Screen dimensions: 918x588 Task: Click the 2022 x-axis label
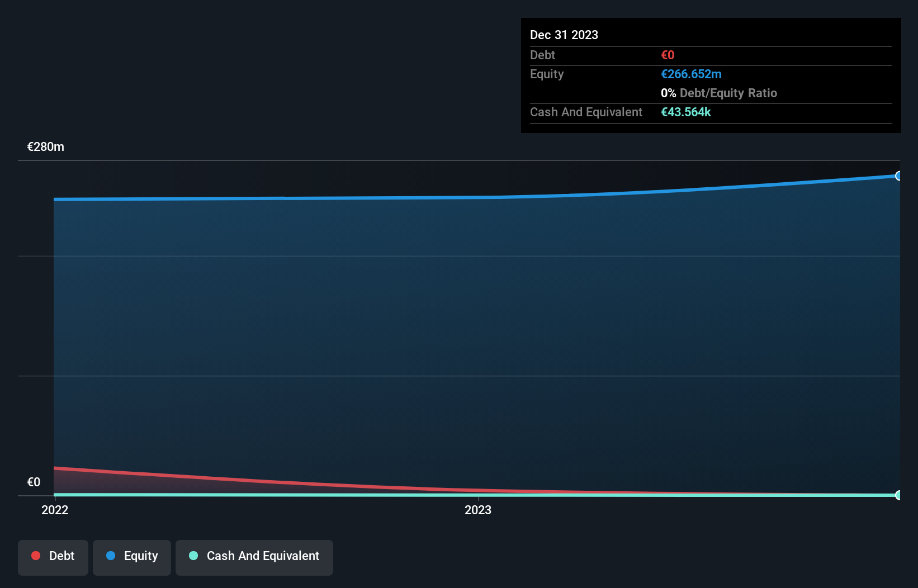[x=55, y=510]
